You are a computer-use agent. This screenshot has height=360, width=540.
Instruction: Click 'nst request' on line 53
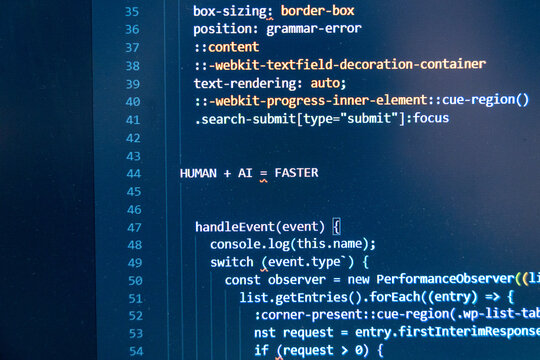tap(294, 332)
